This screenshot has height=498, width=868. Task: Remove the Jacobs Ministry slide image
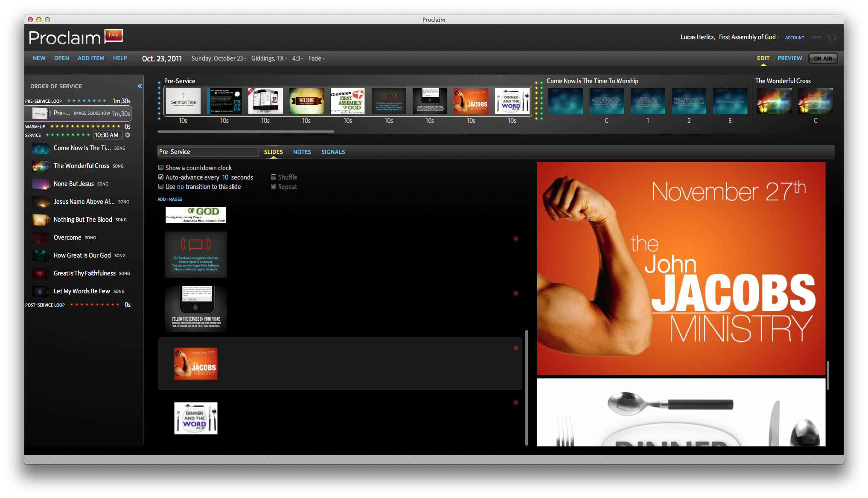click(x=516, y=348)
